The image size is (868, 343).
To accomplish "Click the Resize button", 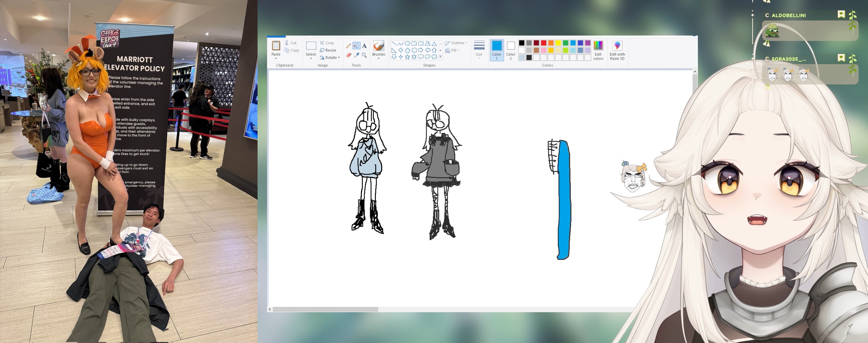I will (x=328, y=50).
